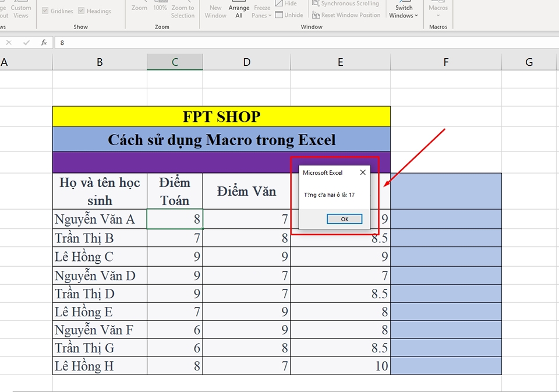Select Trần Thị G's column E value 8.5

pos(341,348)
